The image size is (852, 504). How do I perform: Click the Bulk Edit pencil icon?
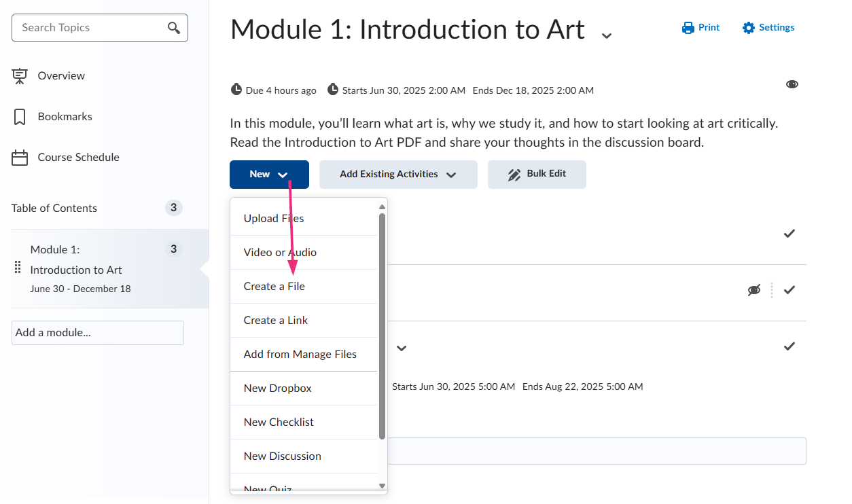tap(514, 175)
